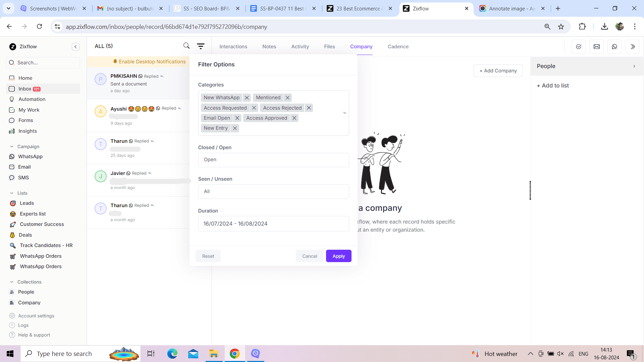The width and height of the screenshot is (644, 362).
Task: Open the WhatsApp icon in top toolbar
Action: point(614,47)
